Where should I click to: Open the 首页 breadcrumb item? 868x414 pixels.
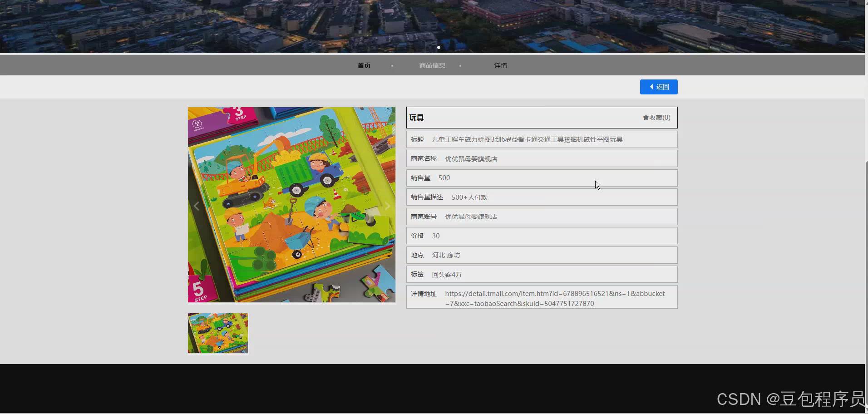tap(364, 65)
